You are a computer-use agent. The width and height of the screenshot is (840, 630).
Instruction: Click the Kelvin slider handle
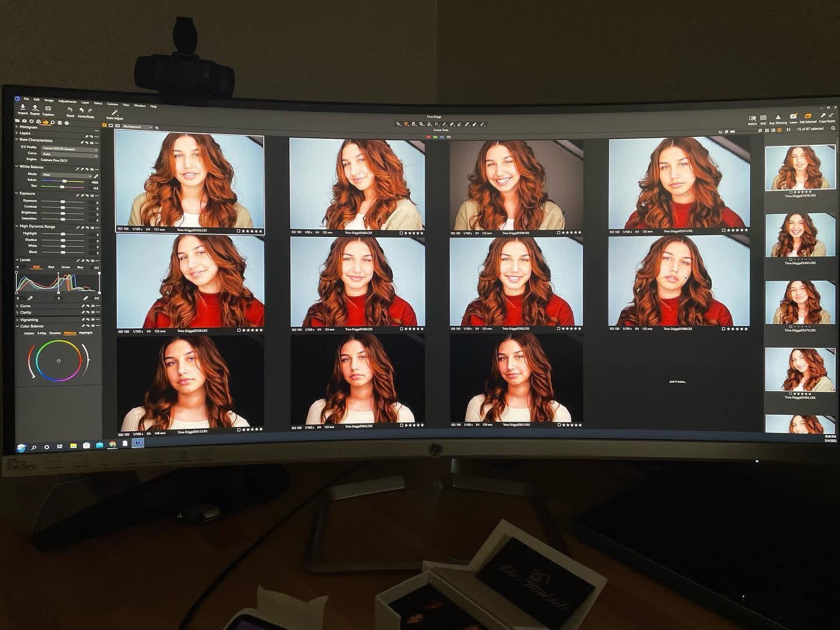tap(65, 181)
